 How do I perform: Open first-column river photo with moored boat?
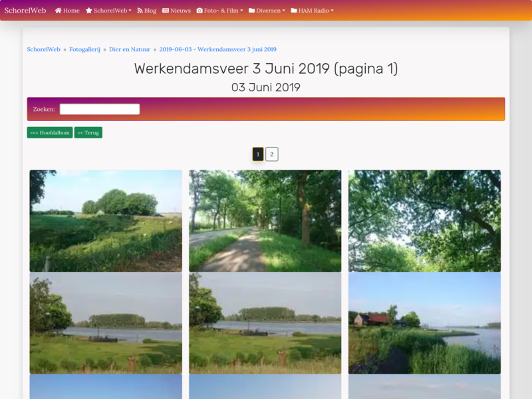(x=106, y=323)
